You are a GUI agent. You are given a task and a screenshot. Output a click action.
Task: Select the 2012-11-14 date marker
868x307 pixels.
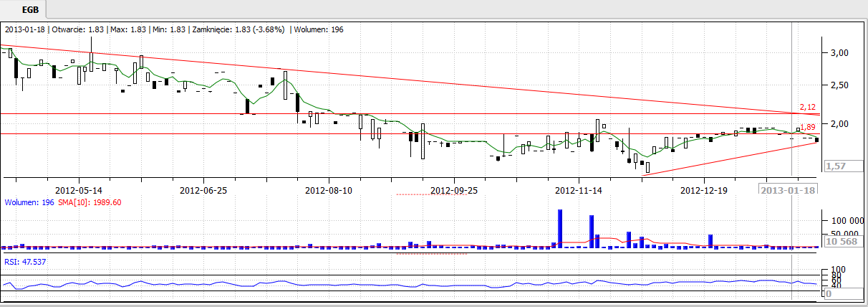579,190
